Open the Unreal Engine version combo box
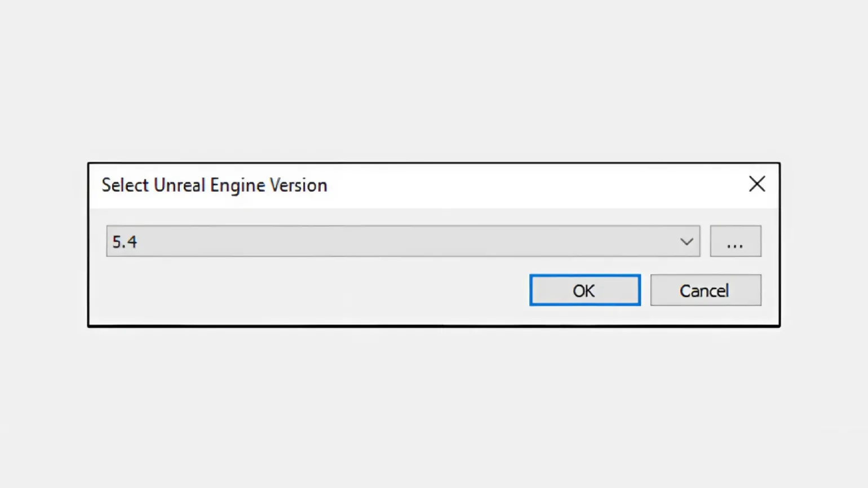Viewport: 868px width, 488px height. (x=402, y=242)
